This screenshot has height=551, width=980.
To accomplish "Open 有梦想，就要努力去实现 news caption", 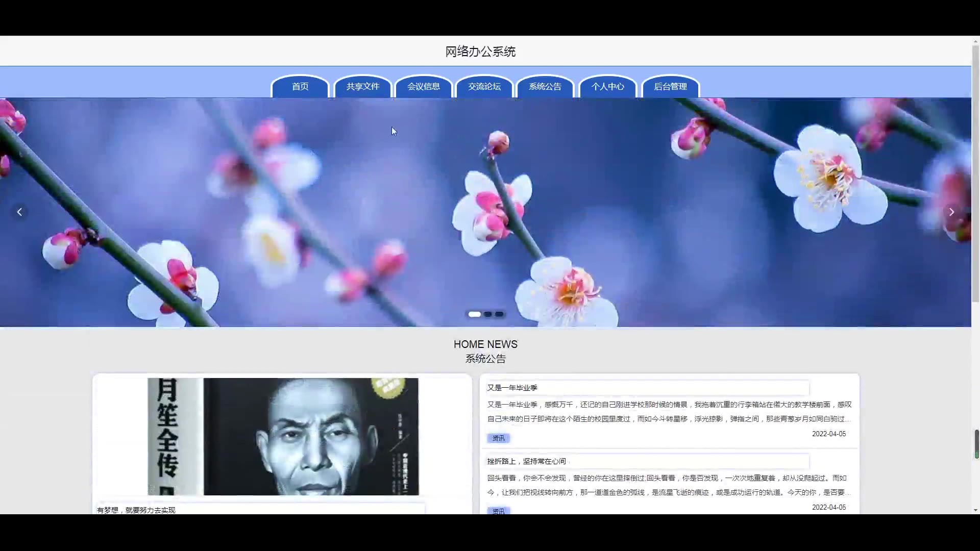I will [x=136, y=510].
